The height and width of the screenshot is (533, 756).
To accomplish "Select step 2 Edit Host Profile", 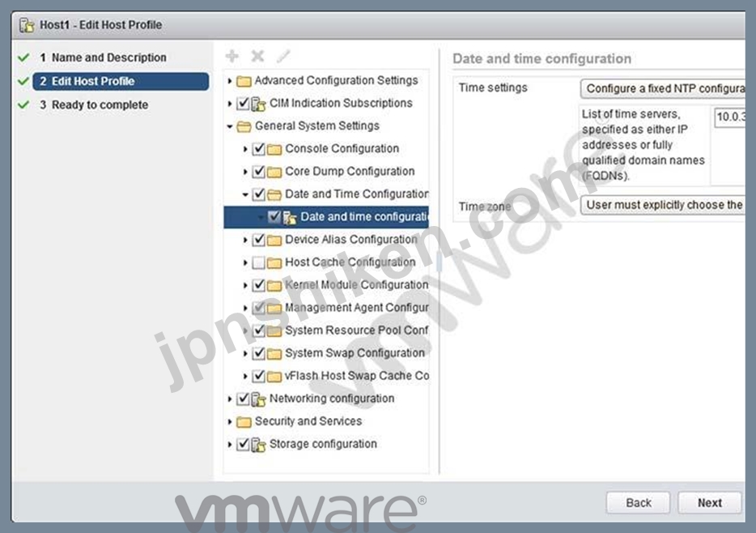I will click(x=121, y=81).
